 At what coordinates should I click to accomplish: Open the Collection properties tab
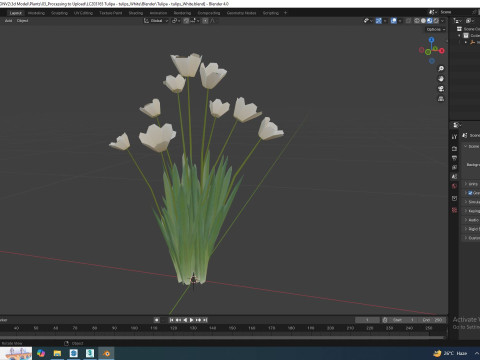454,198
